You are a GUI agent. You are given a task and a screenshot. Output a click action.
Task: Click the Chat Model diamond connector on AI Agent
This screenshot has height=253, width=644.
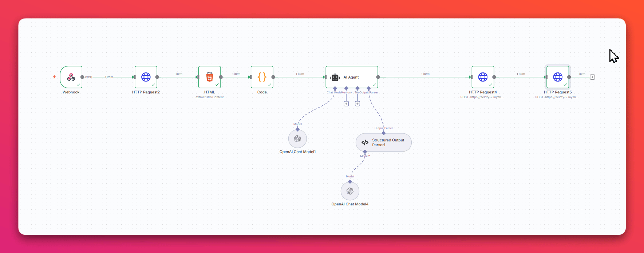(335, 88)
